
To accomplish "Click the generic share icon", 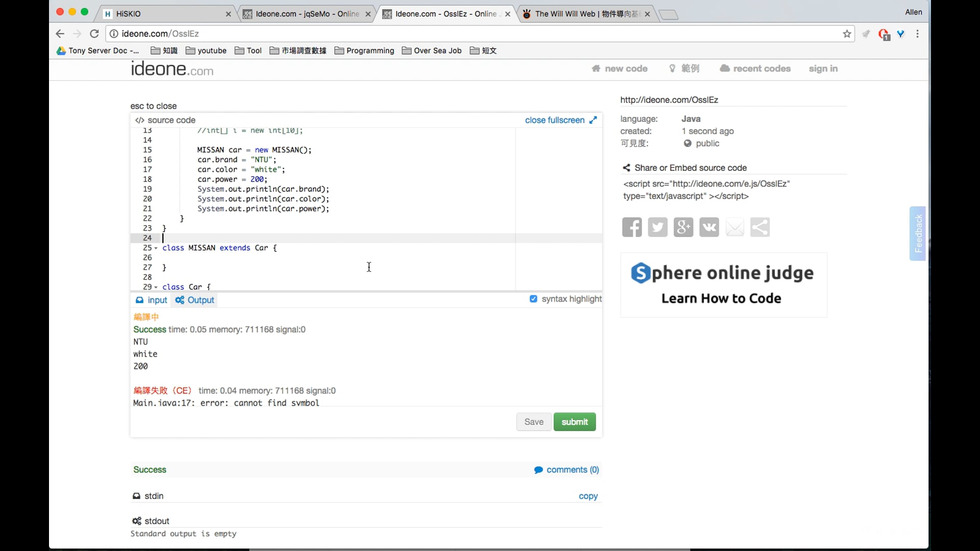I will pyautogui.click(x=760, y=227).
